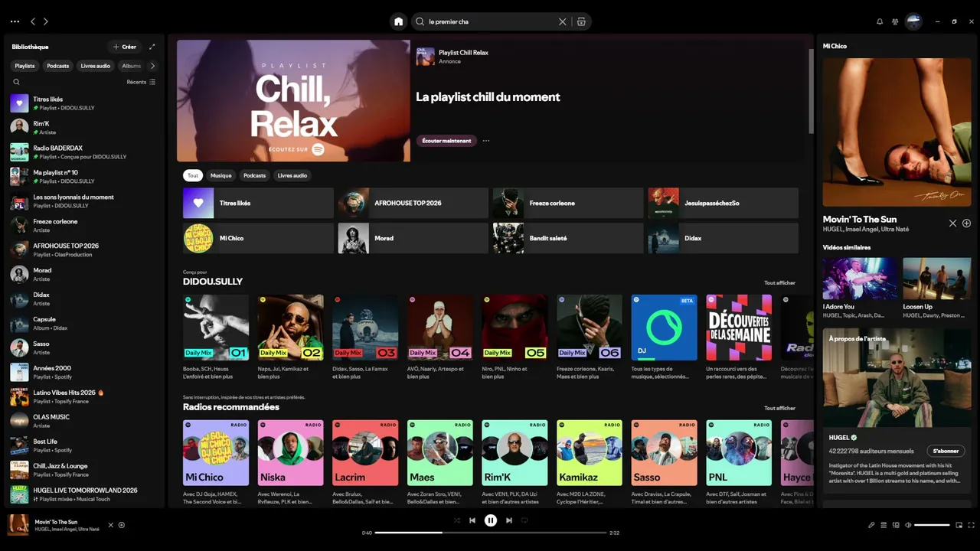Open the user profile avatar menu
The image size is (980, 551).
pyautogui.click(x=913, y=21)
